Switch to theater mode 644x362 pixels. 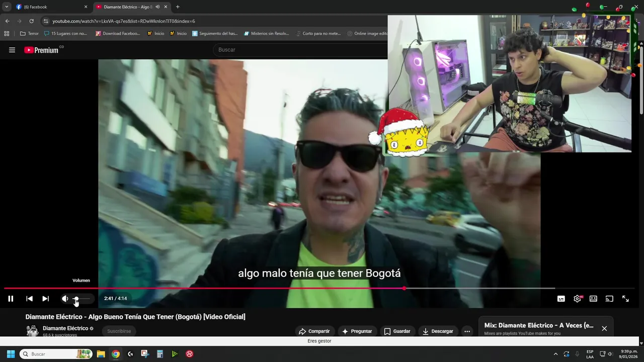click(593, 299)
